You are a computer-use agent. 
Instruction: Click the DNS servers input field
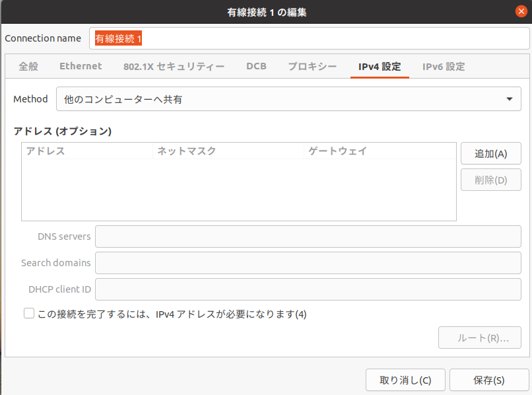pyautogui.click(x=308, y=236)
